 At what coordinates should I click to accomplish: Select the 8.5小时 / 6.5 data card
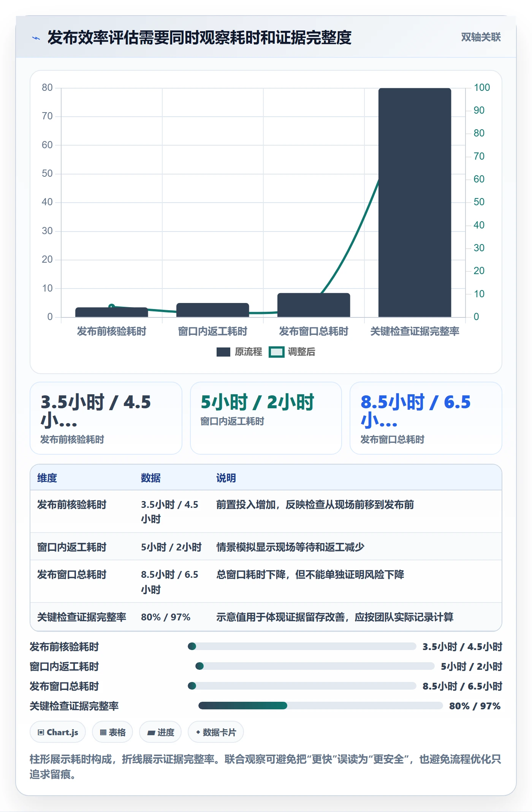[426, 418]
